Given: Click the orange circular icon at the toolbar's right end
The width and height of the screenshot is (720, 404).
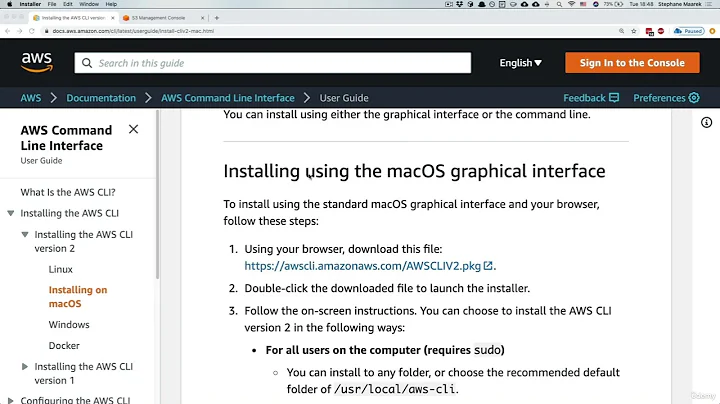Looking at the screenshot, I should (712, 31).
